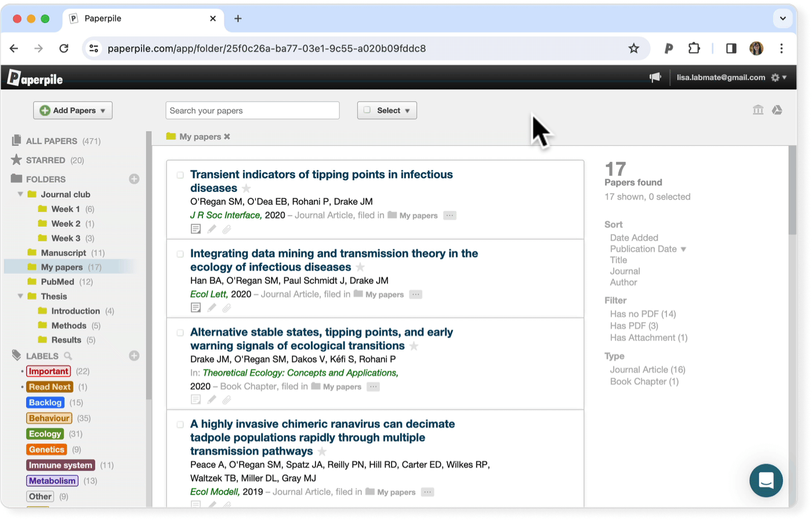Attach a file to the ranavirus paper
The height and width of the screenshot is (522, 812).
click(226, 505)
